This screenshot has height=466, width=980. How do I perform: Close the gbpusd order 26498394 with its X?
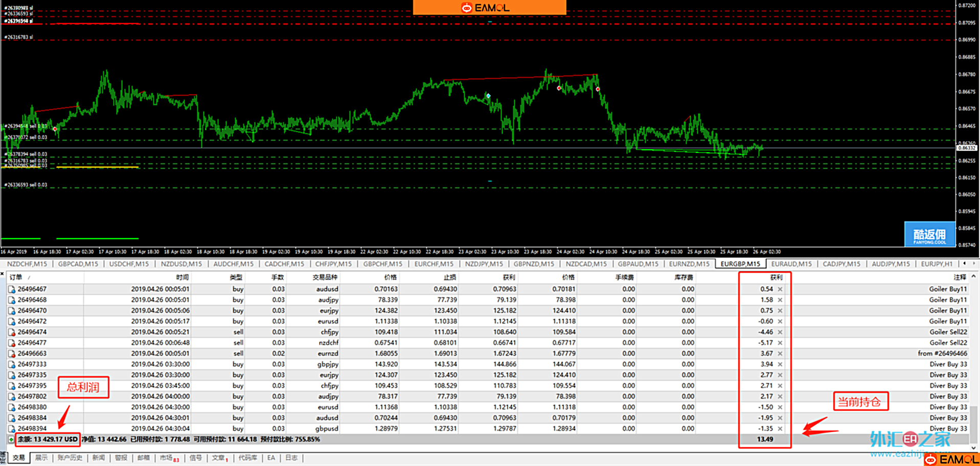pyautogui.click(x=780, y=429)
